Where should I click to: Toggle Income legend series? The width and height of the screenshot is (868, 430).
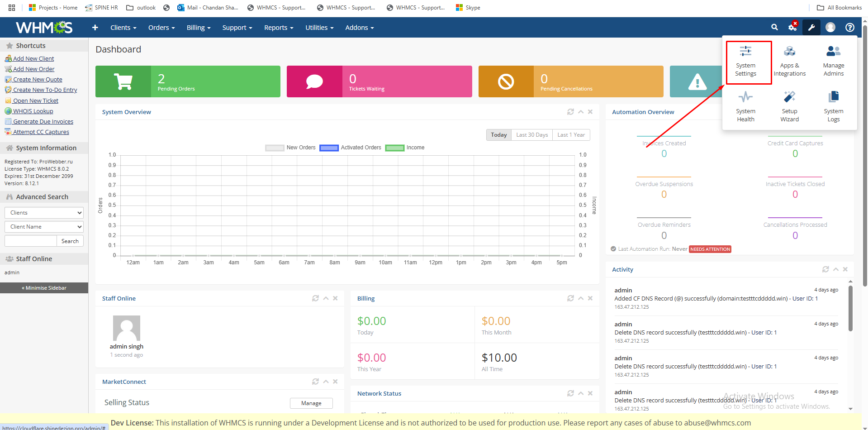(x=405, y=148)
